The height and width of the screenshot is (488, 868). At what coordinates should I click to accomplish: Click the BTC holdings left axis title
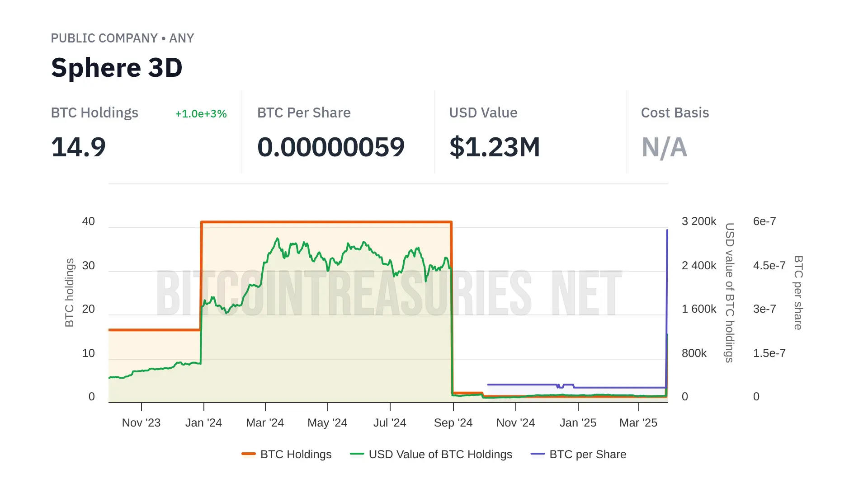[69, 292]
